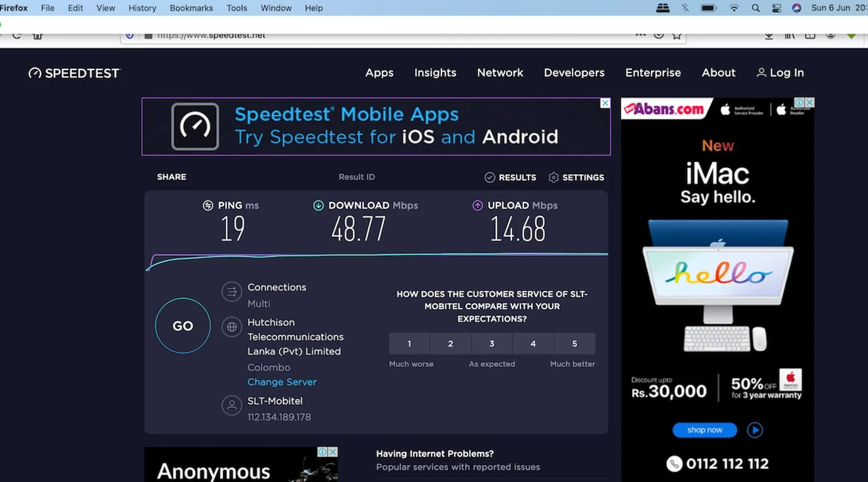This screenshot has height=482, width=868.
Task: Open the File menu
Action: tap(47, 8)
